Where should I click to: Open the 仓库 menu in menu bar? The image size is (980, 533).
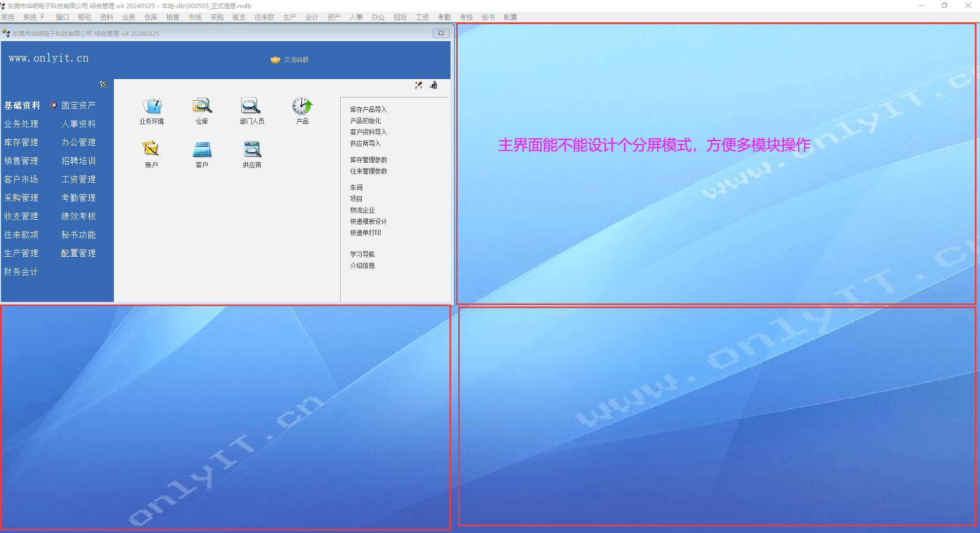151,17
